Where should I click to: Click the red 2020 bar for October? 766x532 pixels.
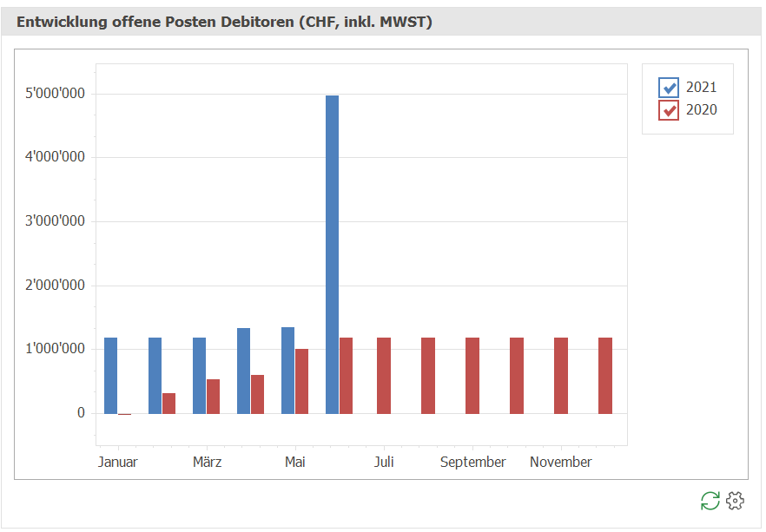pyautogui.click(x=517, y=376)
